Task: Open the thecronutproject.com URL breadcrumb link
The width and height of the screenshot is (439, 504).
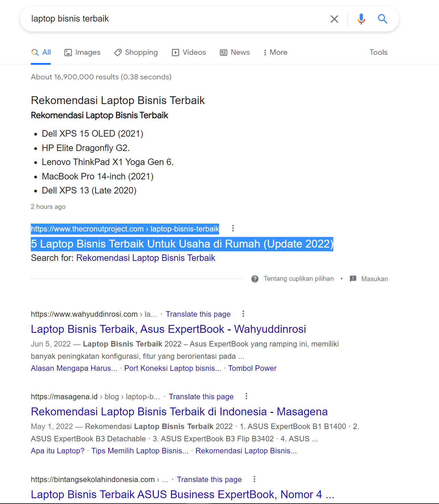Action: click(x=125, y=229)
